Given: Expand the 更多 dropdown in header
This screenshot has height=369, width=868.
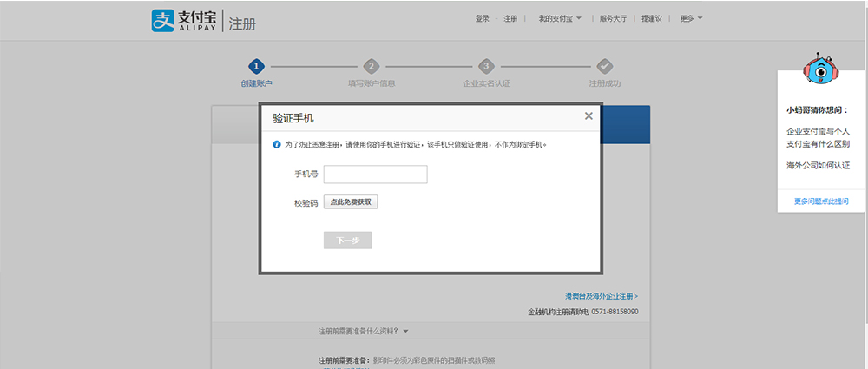Looking at the screenshot, I should [691, 18].
